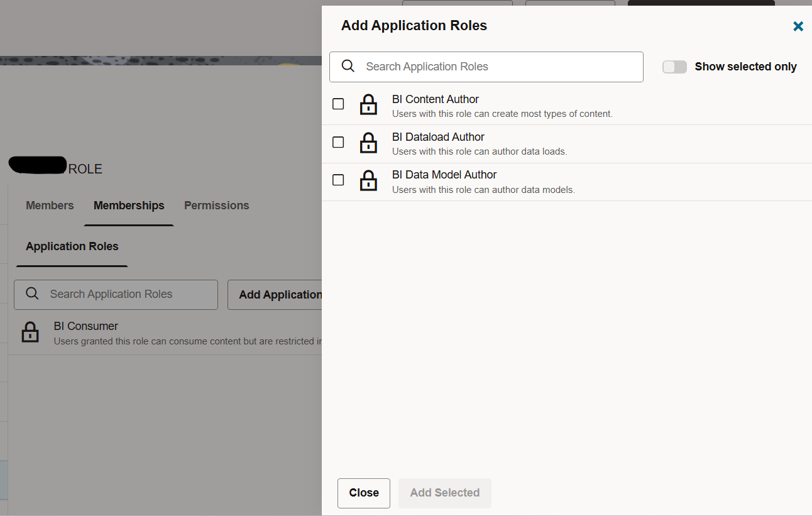Click the BI Consumer 'can consume content' description

click(188, 341)
